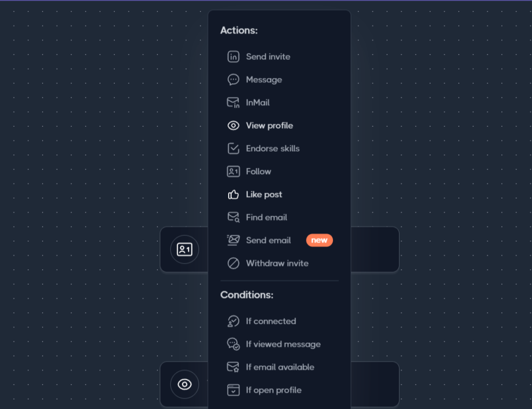Click the Withdraw invite prohibition icon
The image size is (532, 409).
click(x=233, y=263)
